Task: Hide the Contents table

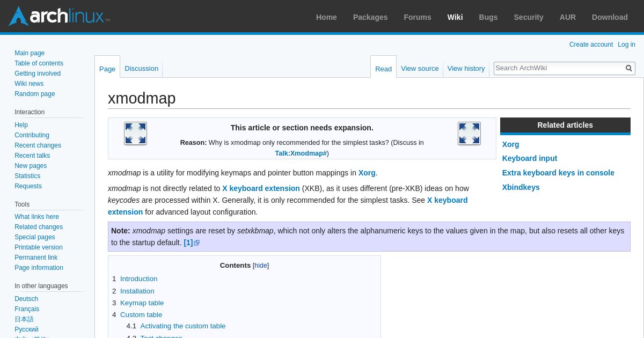Action: pyautogui.click(x=261, y=266)
